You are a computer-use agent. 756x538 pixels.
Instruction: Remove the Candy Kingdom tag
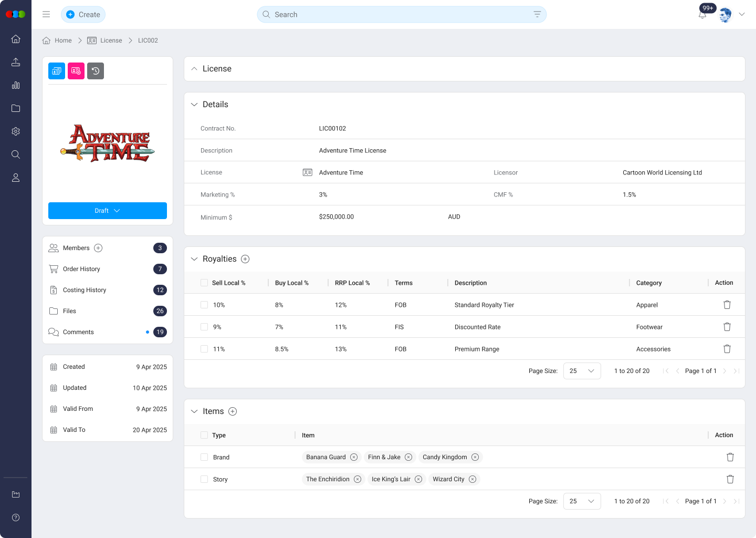click(475, 457)
